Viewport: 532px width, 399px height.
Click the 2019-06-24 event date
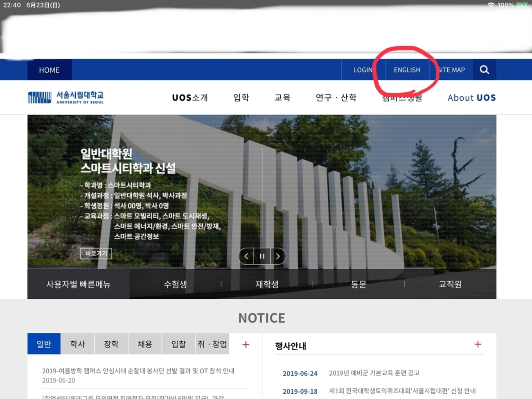(x=300, y=373)
